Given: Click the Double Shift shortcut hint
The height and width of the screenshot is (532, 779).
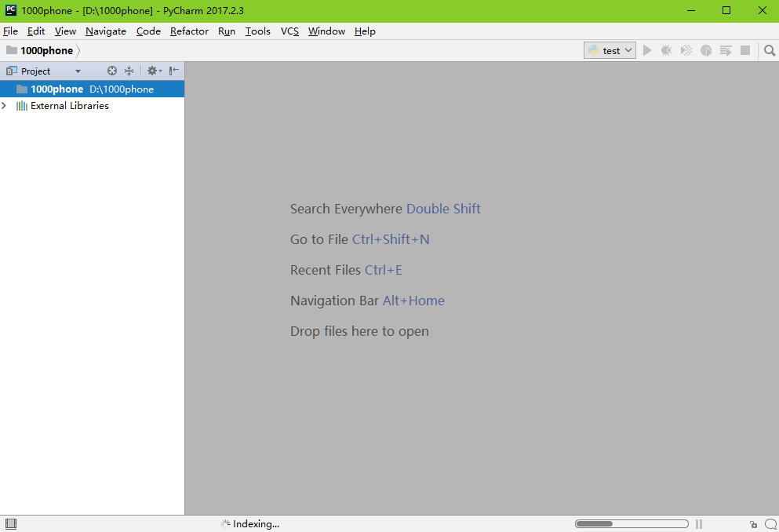Looking at the screenshot, I should click(x=443, y=209).
